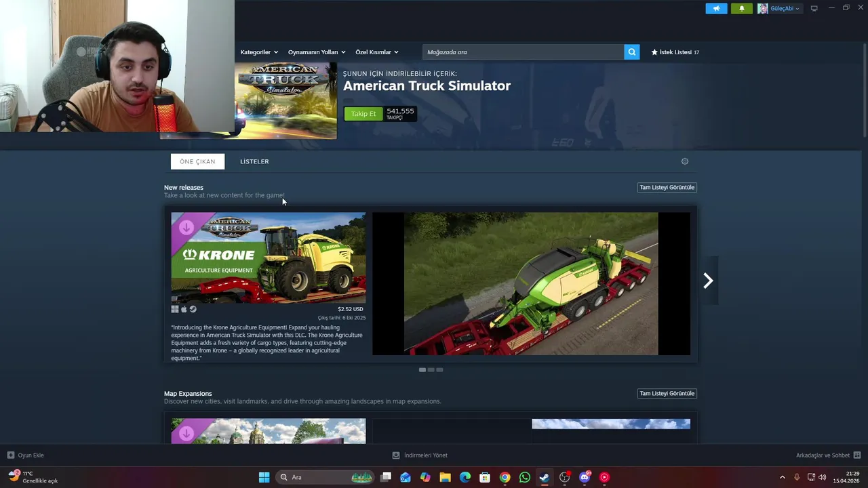
Task: Expand the Oynamanın Yolları menu
Action: pyautogui.click(x=317, y=52)
